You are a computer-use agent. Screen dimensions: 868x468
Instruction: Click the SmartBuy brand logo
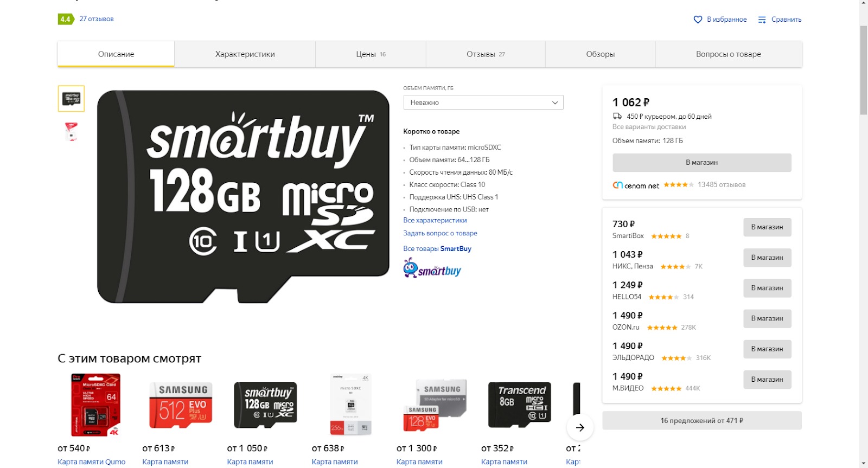432,268
